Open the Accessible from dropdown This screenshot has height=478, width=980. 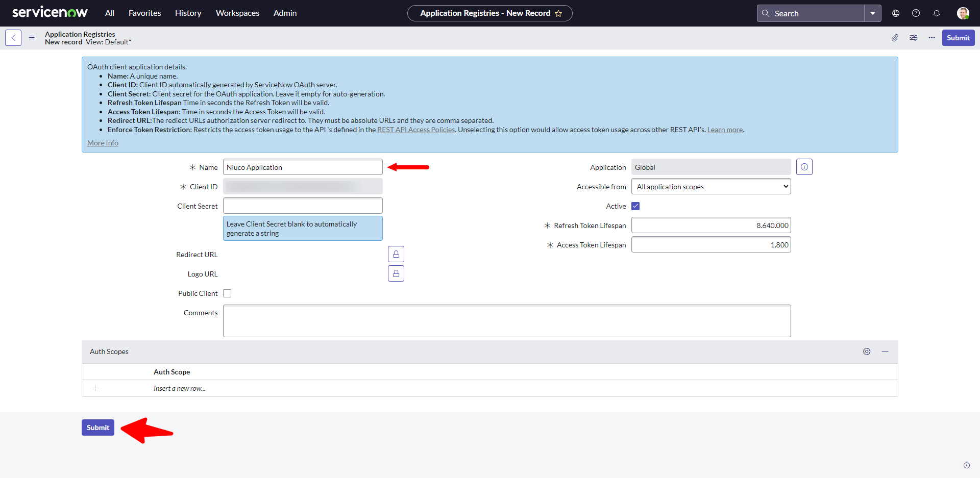pos(711,187)
